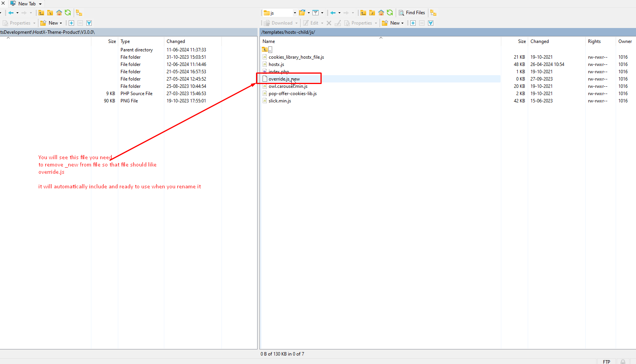Open local parent directory icon
Image resolution: width=636 pixels, height=364 pixels.
tap(41, 13)
